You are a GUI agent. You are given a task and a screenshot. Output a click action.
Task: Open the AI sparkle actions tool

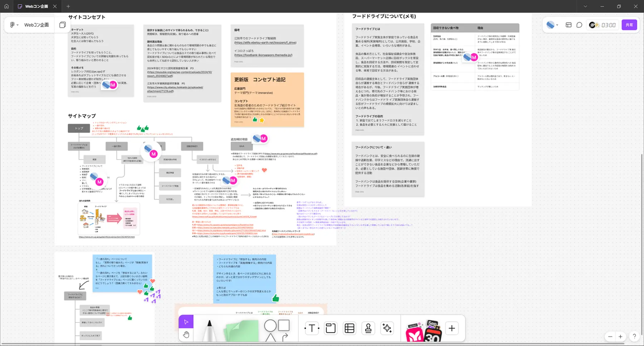tap(387, 328)
